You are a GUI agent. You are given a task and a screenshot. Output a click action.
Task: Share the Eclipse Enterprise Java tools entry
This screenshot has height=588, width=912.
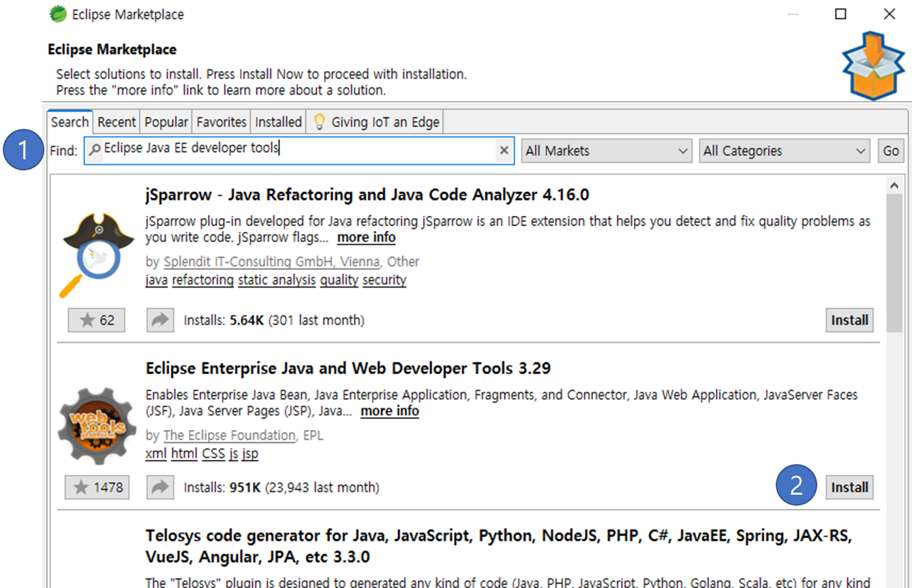(160, 487)
